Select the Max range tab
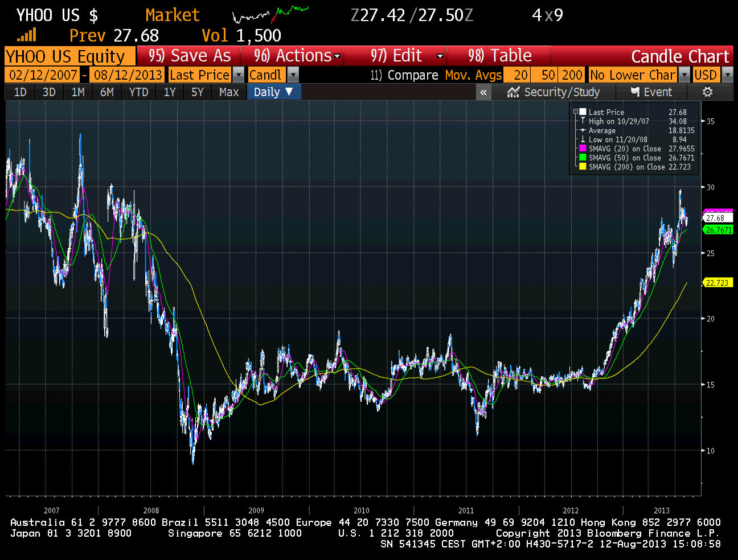This screenshot has width=738, height=560. point(229,92)
